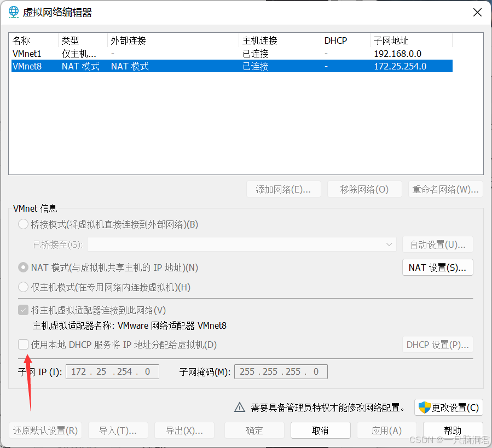The width and height of the screenshot is (492, 448).
Task: Select the VMnet1 network row
Action: tap(232, 54)
